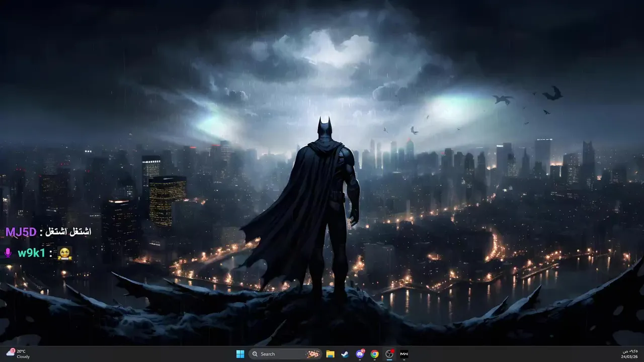This screenshot has width=644, height=362.
Task: Open the Windows Start menu
Action: click(240, 354)
